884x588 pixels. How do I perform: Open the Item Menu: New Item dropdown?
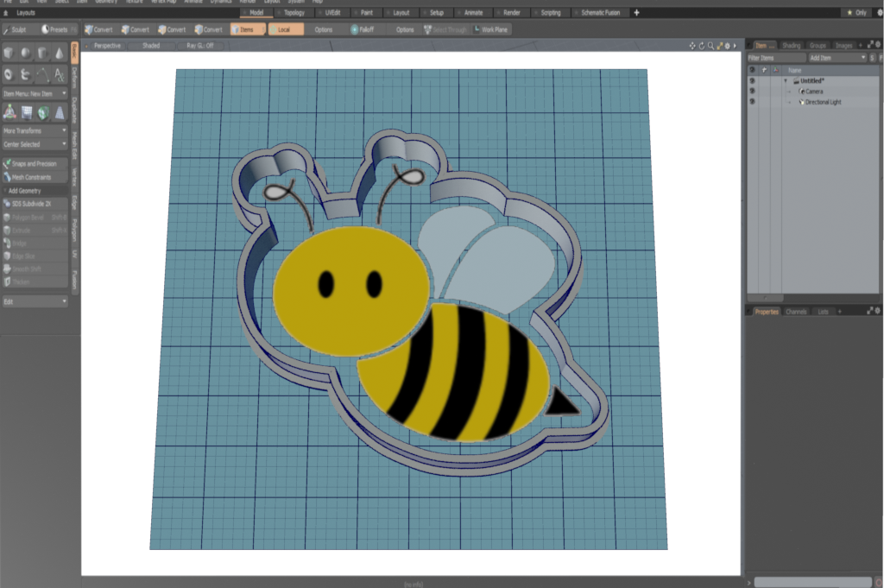(35, 93)
